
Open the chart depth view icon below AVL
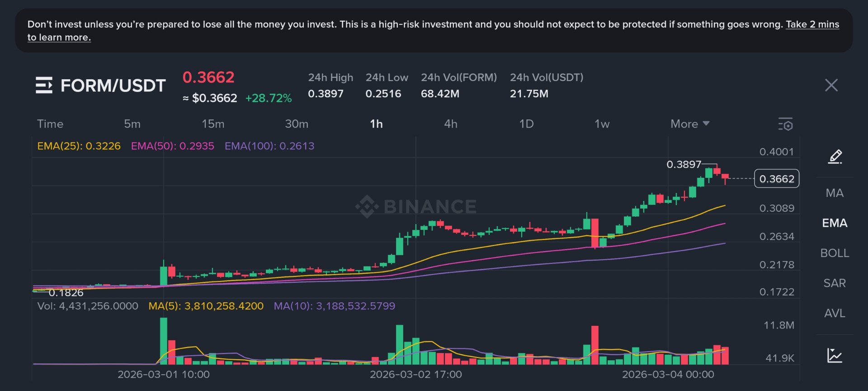pos(835,357)
